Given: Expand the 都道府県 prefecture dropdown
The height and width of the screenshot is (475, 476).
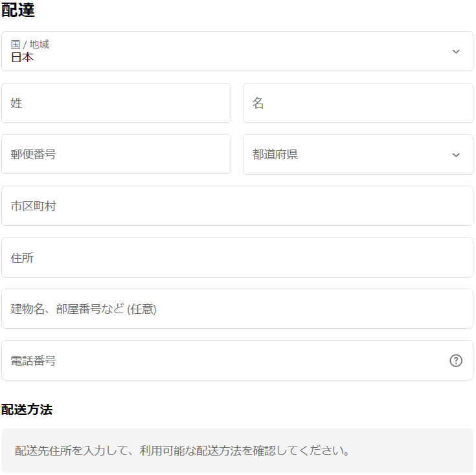Looking at the screenshot, I should 357,155.
